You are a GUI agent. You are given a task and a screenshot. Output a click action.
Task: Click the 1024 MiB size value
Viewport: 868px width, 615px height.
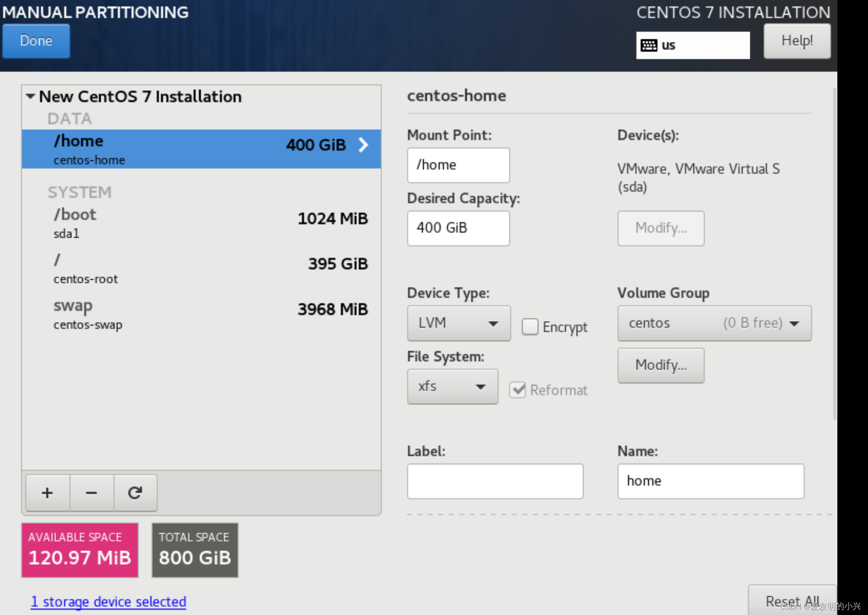tap(333, 218)
